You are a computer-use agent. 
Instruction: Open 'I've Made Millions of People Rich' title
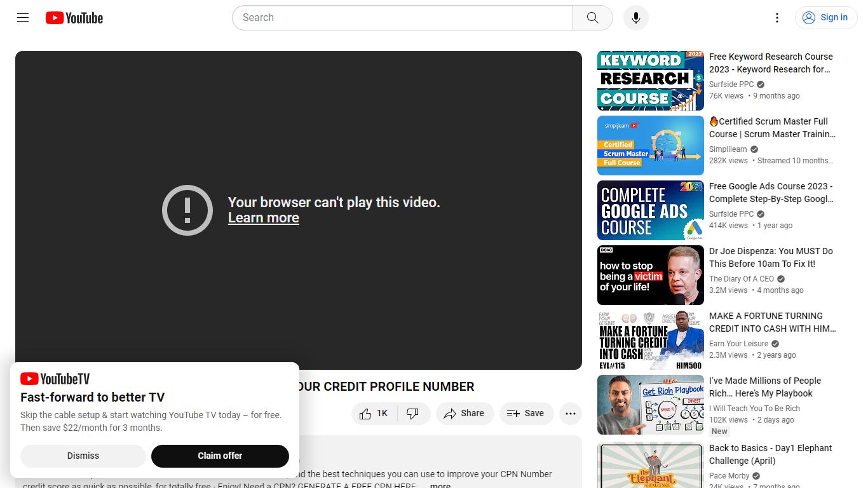coord(765,387)
